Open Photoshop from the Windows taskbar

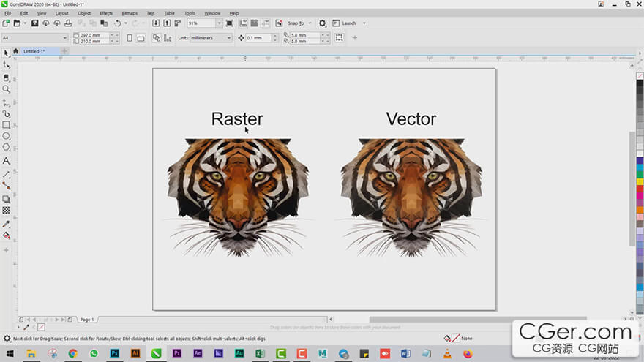click(115, 354)
